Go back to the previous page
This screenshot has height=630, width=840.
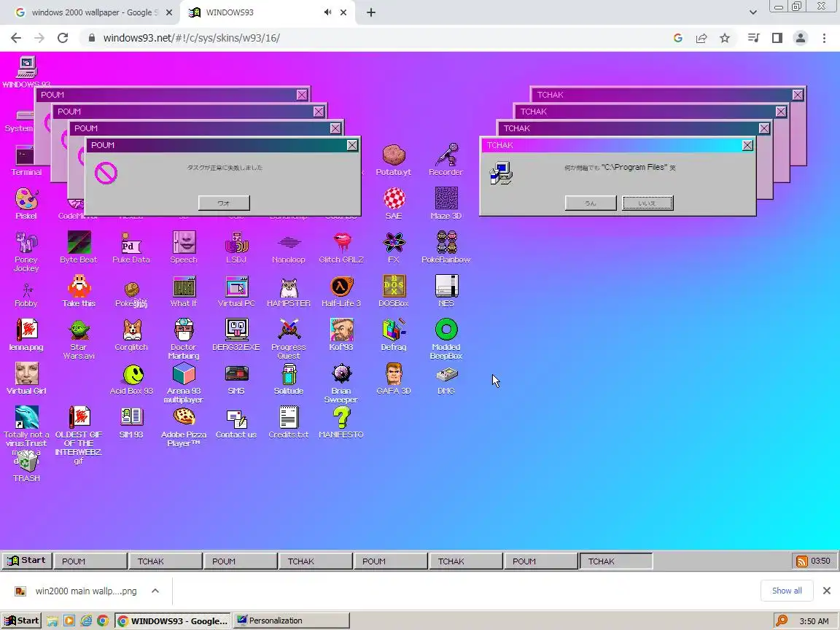16,38
